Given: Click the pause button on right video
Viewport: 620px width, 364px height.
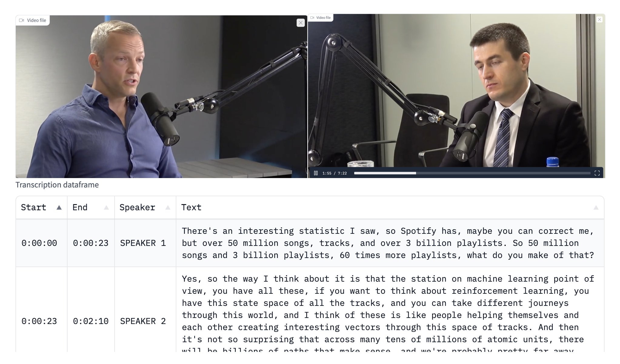Looking at the screenshot, I should click(x=316, y=173).
